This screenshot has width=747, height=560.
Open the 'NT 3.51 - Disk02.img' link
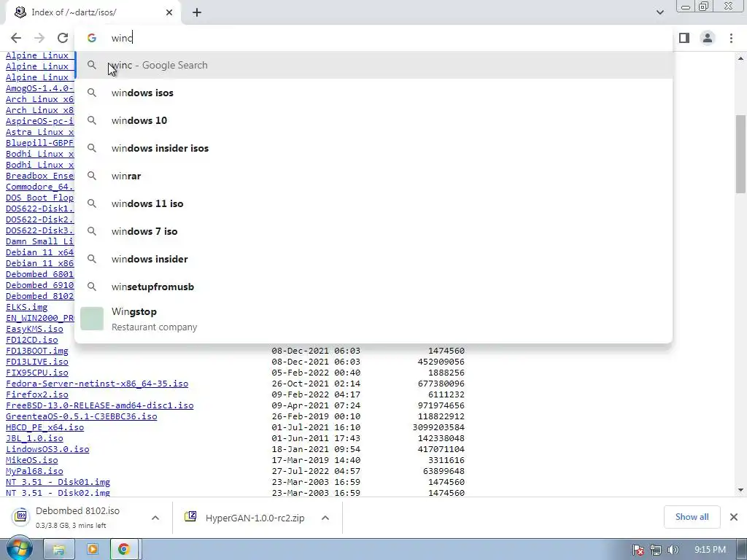tap(58, 493)
